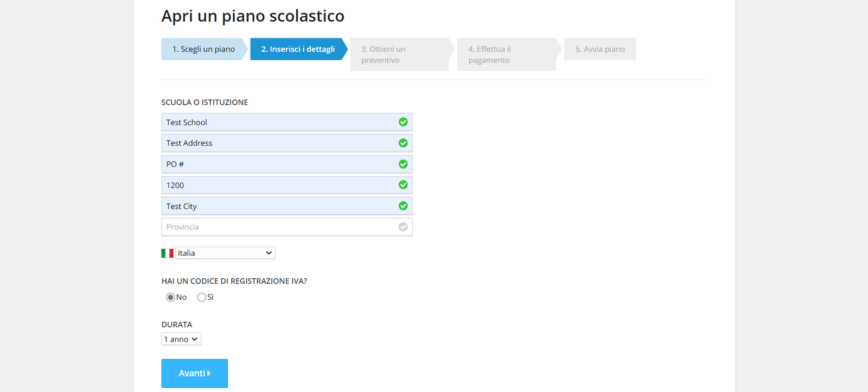Click into the Test City text field
The height and width of the screenshot is (392, 868).
(x=287, y=206)
